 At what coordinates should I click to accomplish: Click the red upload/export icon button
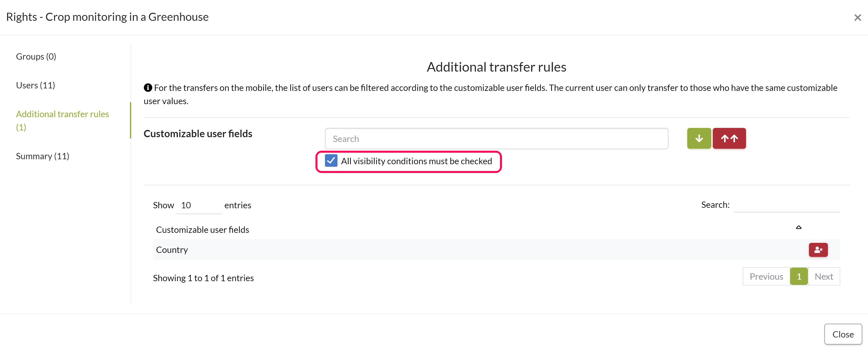click(729, 138)
